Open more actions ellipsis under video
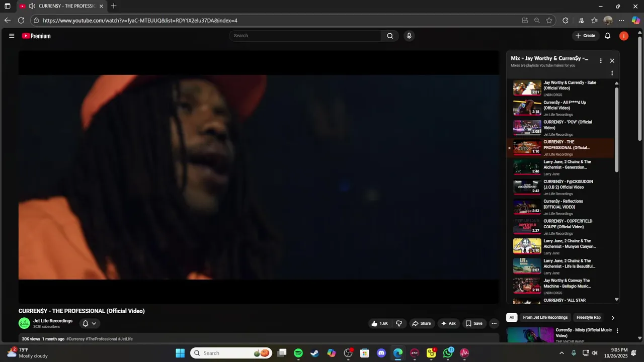 [x=494, y=323]
